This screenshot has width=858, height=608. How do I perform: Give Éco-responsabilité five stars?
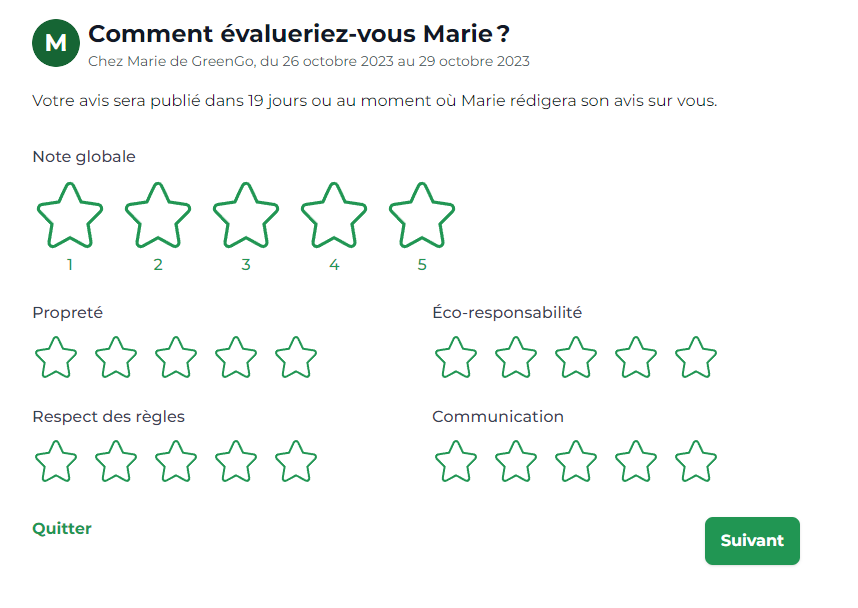coord(695,357)
